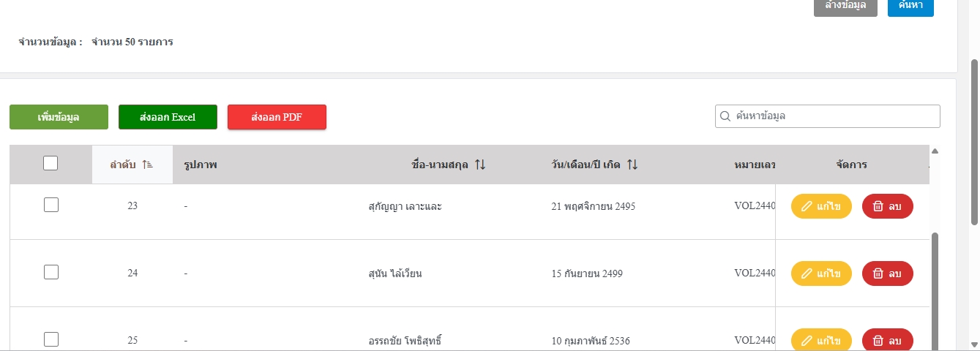Click pencil icon on row 23 แก้ไข button

click(x=807, y=207)
